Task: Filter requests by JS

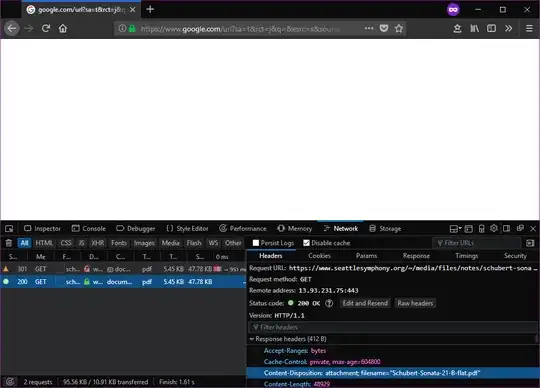Action: [x=81, y=243]
